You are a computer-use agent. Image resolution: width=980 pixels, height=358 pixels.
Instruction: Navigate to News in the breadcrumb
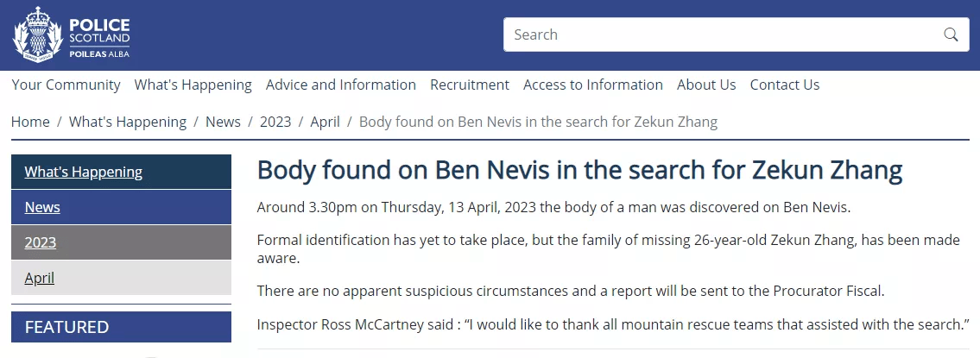(223, 122)
